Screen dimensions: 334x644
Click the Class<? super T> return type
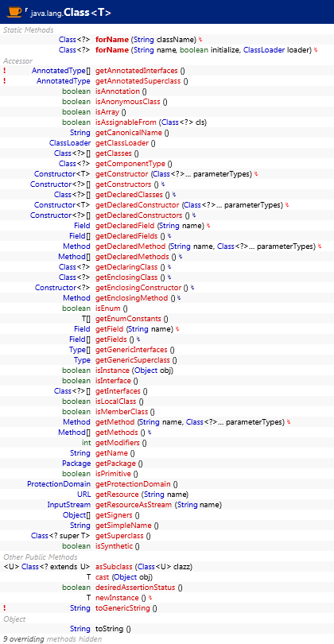click(x=60, y=536)
